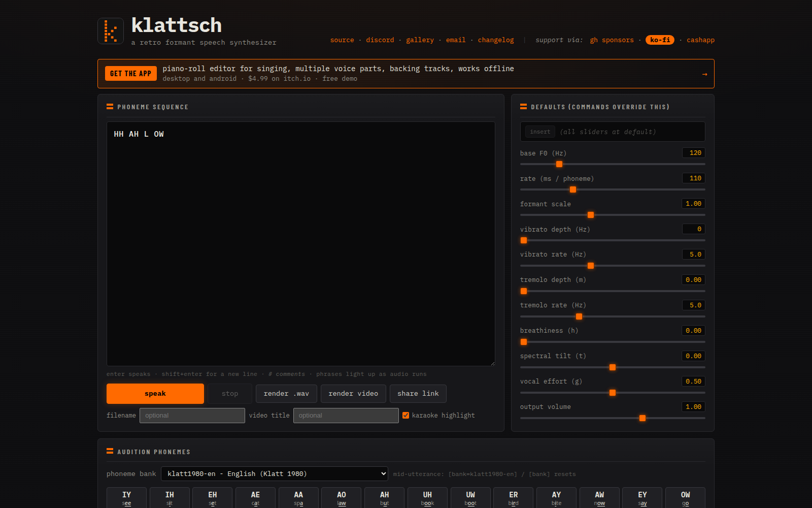Open the cashapp link
The image size is (812, 508).
[x=700, y=40]
